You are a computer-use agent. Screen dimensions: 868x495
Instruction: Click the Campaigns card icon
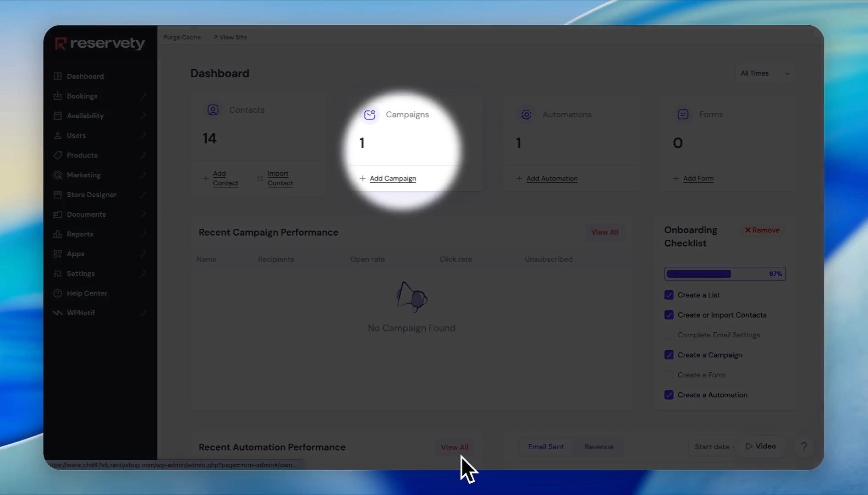370,115
